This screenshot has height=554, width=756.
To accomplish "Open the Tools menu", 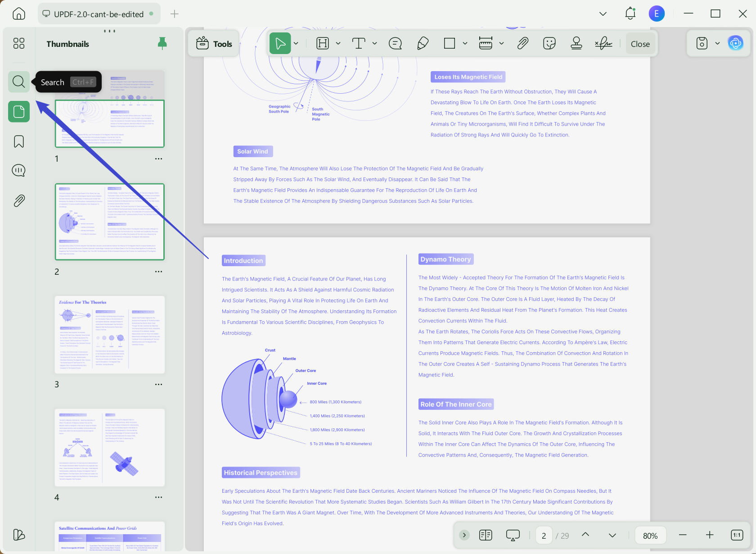I will [214, 44].
